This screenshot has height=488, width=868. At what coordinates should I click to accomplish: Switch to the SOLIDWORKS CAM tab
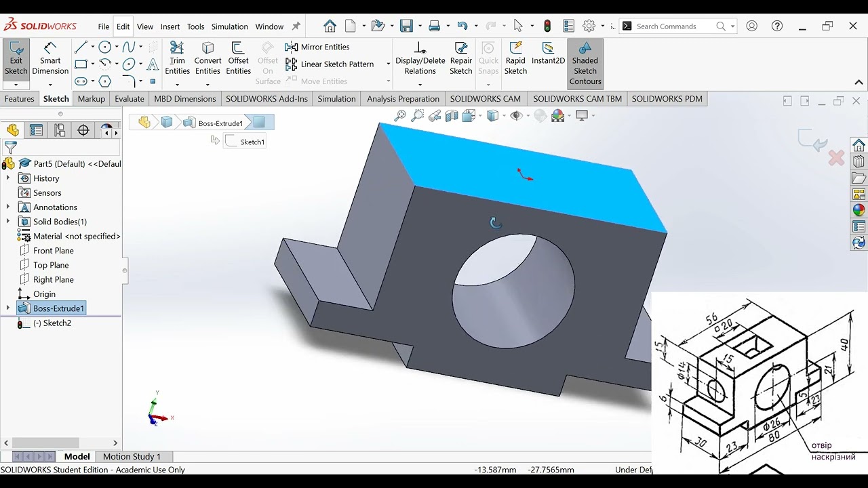coord(486,99)
